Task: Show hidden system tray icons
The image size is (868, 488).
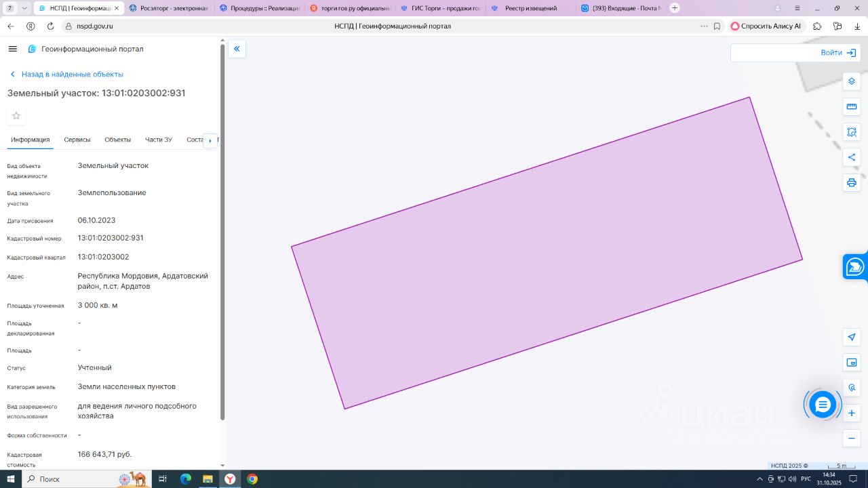Action: (760, 479)
